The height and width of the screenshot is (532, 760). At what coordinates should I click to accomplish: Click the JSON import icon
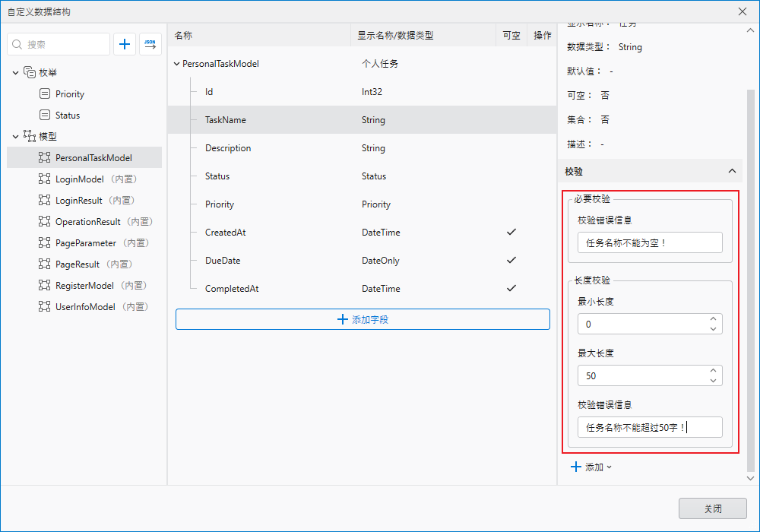click(x=150, y=44)
